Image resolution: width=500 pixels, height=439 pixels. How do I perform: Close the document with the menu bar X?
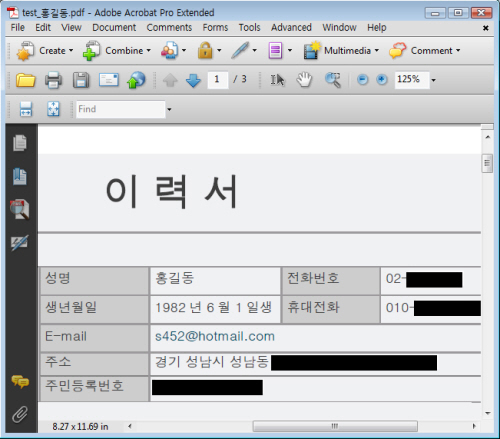pyautogui.click(x=486, y=28)
